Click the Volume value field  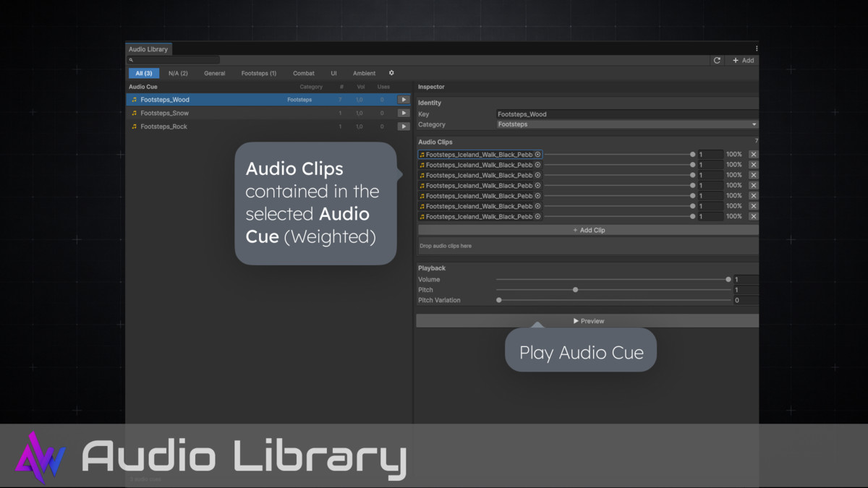point(746,279)
